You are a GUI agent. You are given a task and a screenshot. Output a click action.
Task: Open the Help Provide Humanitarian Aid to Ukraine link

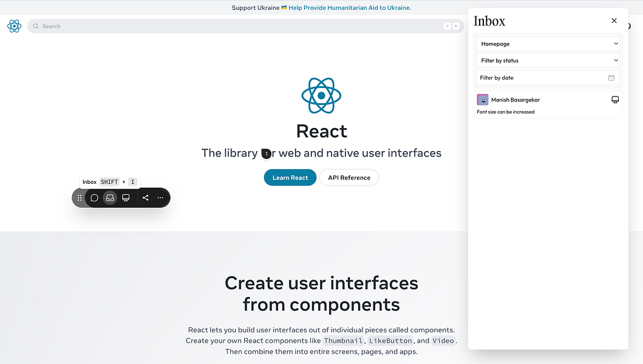click(x=349, y=8)
